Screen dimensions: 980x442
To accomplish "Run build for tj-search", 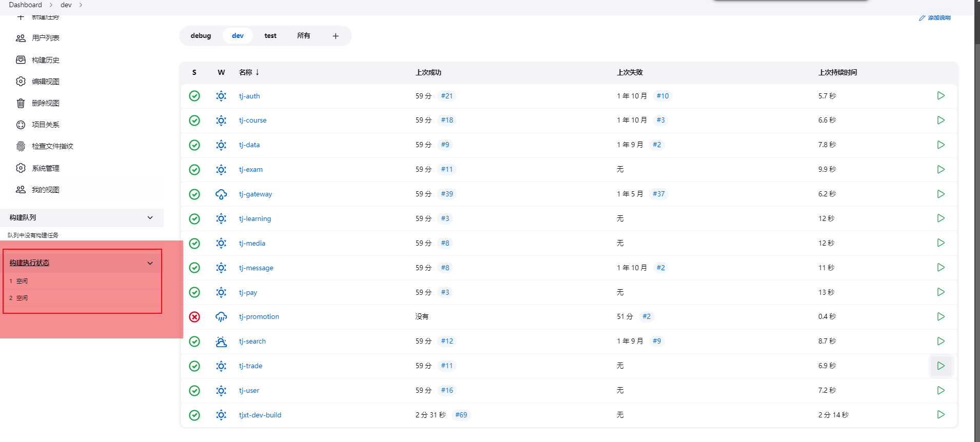I will point(940,341).
